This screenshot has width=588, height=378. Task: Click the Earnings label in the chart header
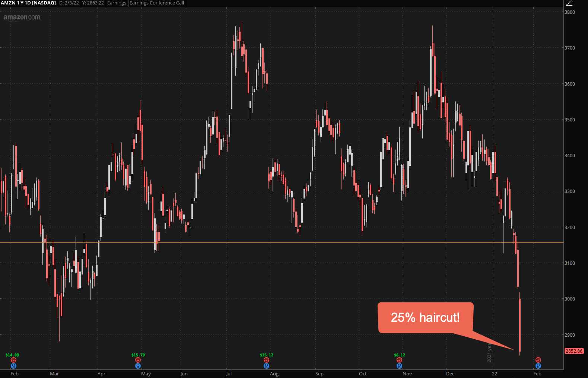point(117,3)
